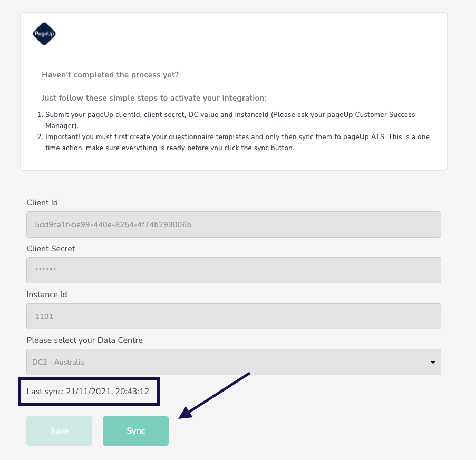Screen dimensions: 476x460
Task: Click the "Please select your Data Centre" label
Action: 84,340
